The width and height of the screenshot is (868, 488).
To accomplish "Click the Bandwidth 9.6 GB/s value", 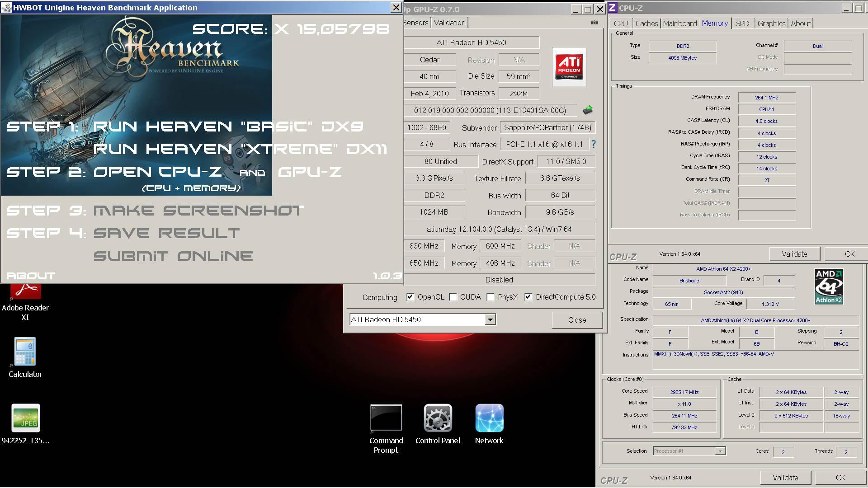I will [560, 212].
